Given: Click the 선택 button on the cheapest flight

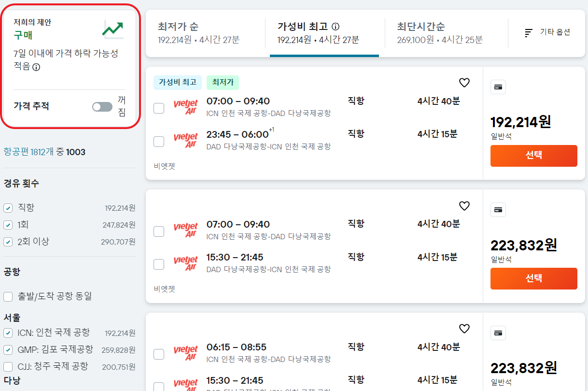Looking at the screenshot, I should click(x=533, y=156).
